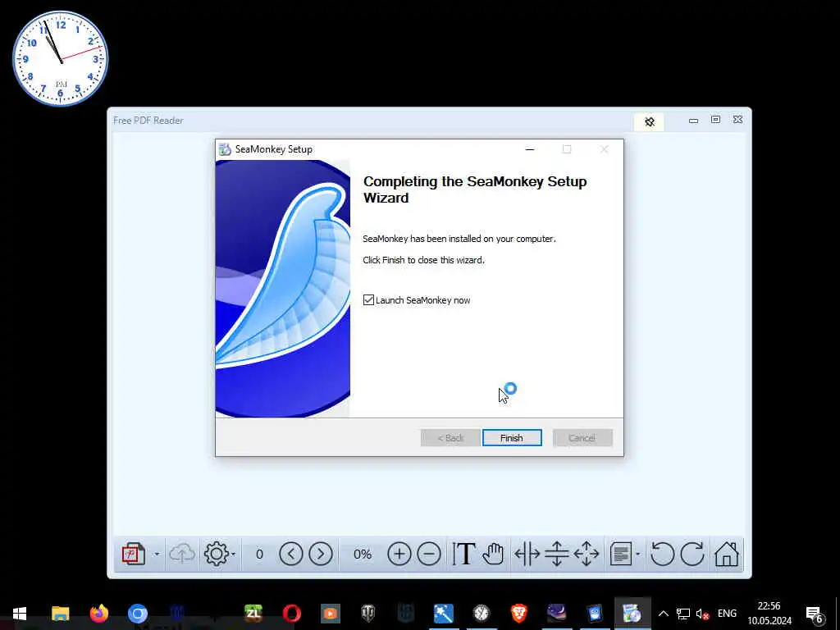Fit page to width icon
This screenshot has height=630, width=840.
(x=527, y=554)
